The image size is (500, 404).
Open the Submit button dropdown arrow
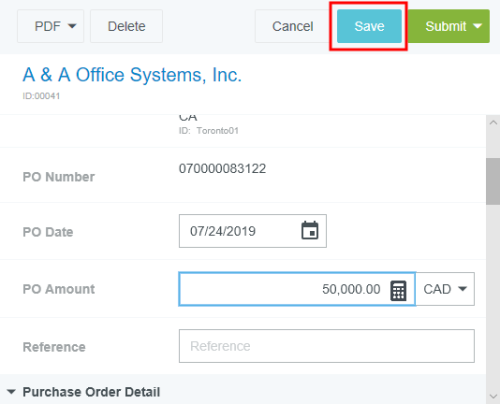[478, 26]
